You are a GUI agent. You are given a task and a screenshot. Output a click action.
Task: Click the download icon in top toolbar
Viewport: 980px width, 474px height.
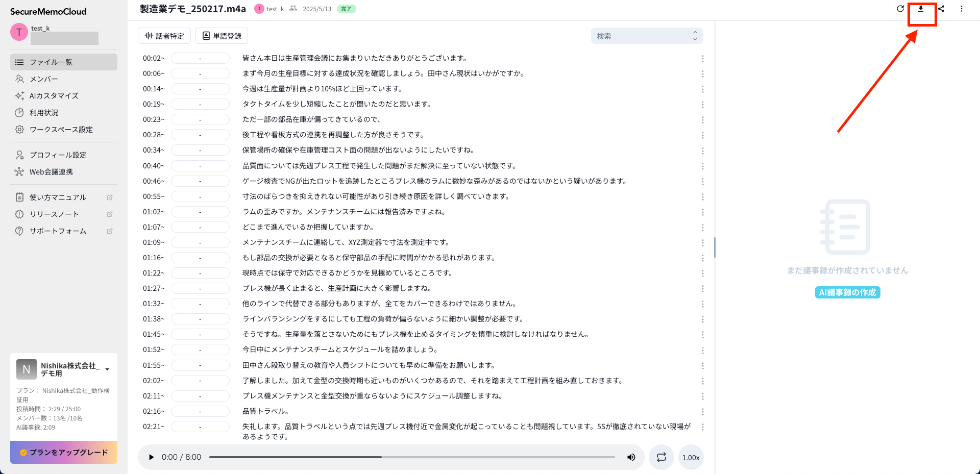click(921, 9)
